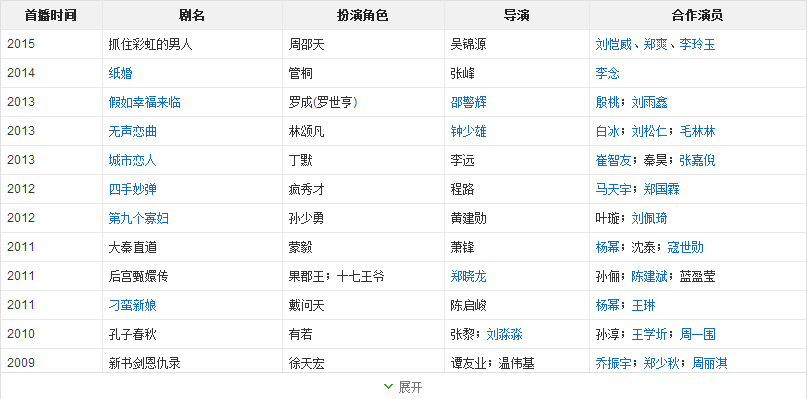808x399 pixels.
Task: Open the 城市恋人 drama link
Action: 132,160
